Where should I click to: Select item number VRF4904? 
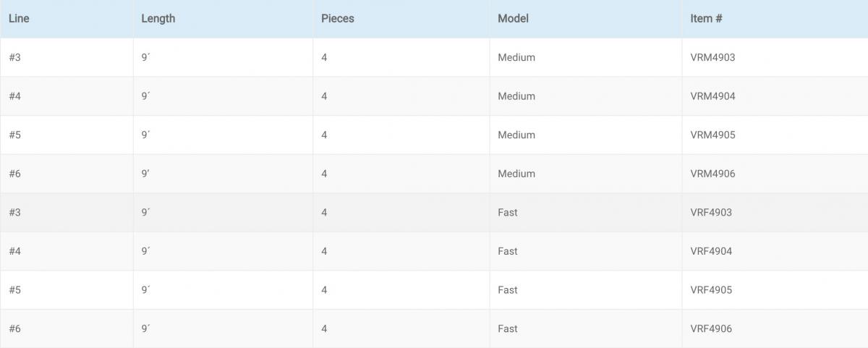[x=711, y=252]
